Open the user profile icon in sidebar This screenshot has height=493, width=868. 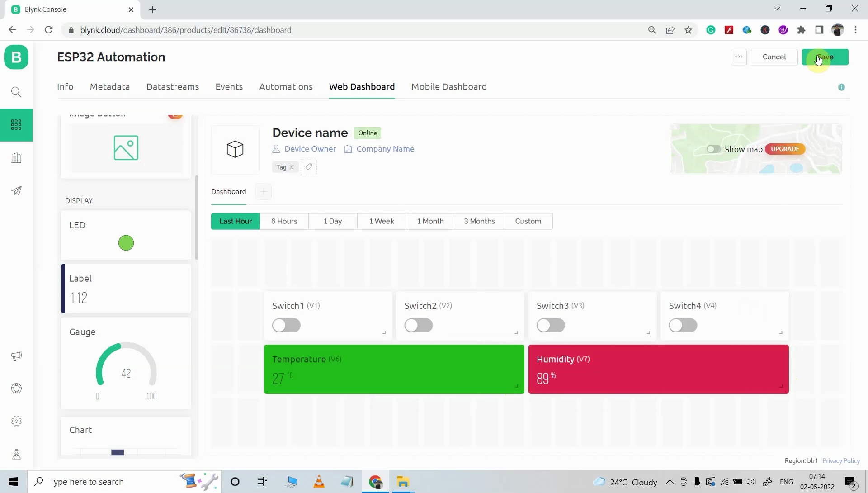[16, 455]
